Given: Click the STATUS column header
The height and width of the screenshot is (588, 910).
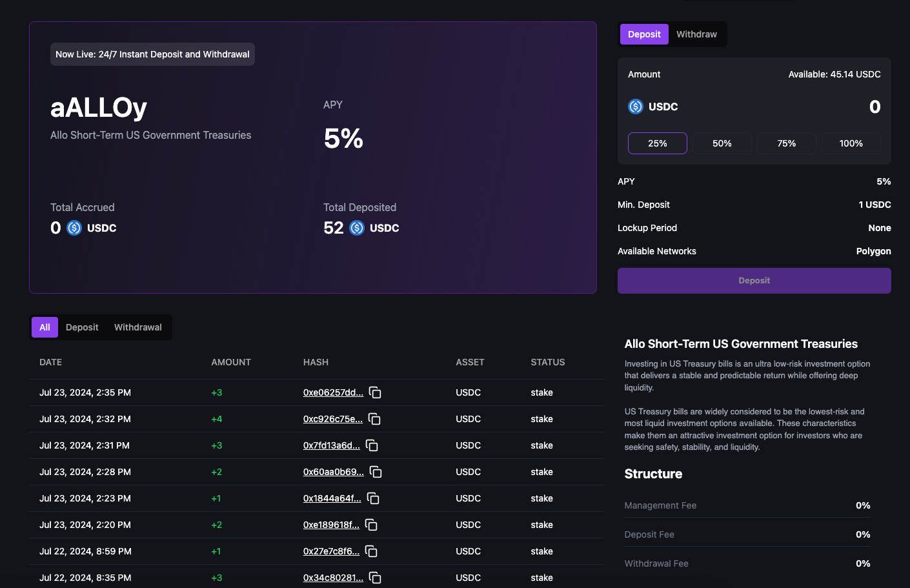Looking at the screenshot, I should 548,362.
